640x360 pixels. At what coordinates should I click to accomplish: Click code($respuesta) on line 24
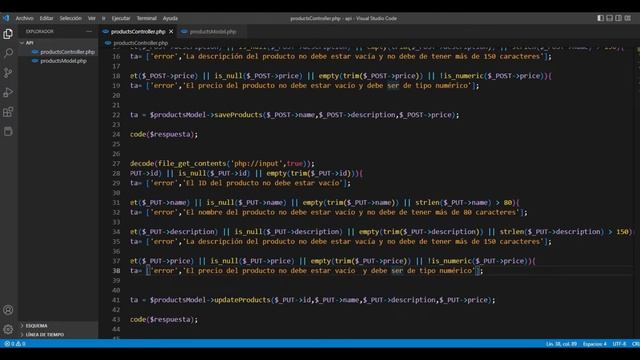(x=164, y=134)
